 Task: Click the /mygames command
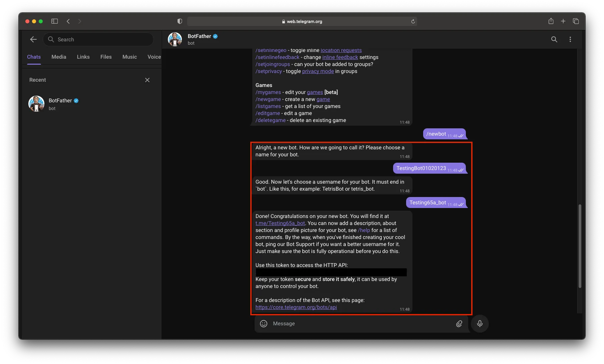tap(268, 92)
